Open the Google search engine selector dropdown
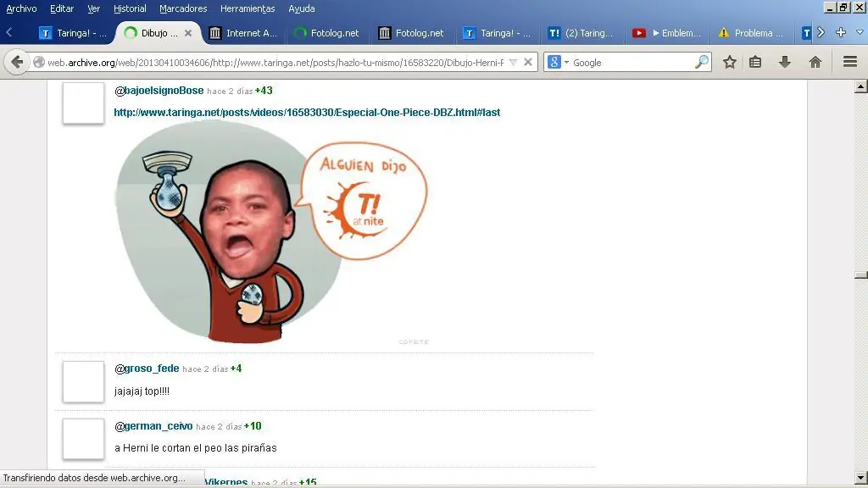This screenshot has width=868, height=488. click(x=558, y=63)
